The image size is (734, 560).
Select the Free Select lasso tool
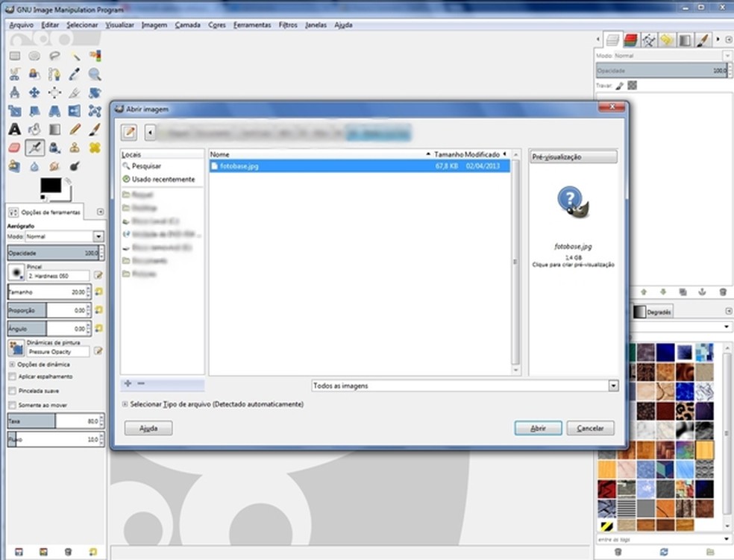54,56
